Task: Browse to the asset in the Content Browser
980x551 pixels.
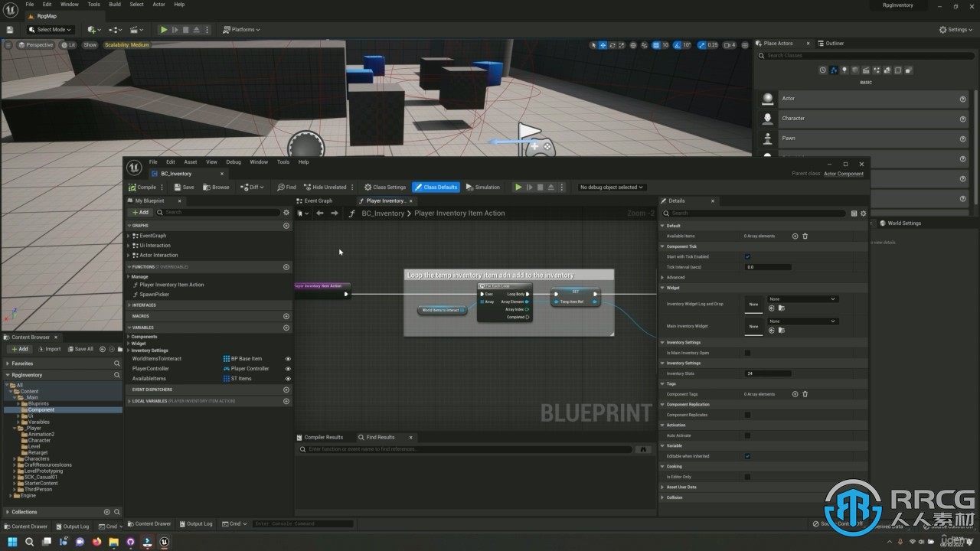Action: pos(217,187)
